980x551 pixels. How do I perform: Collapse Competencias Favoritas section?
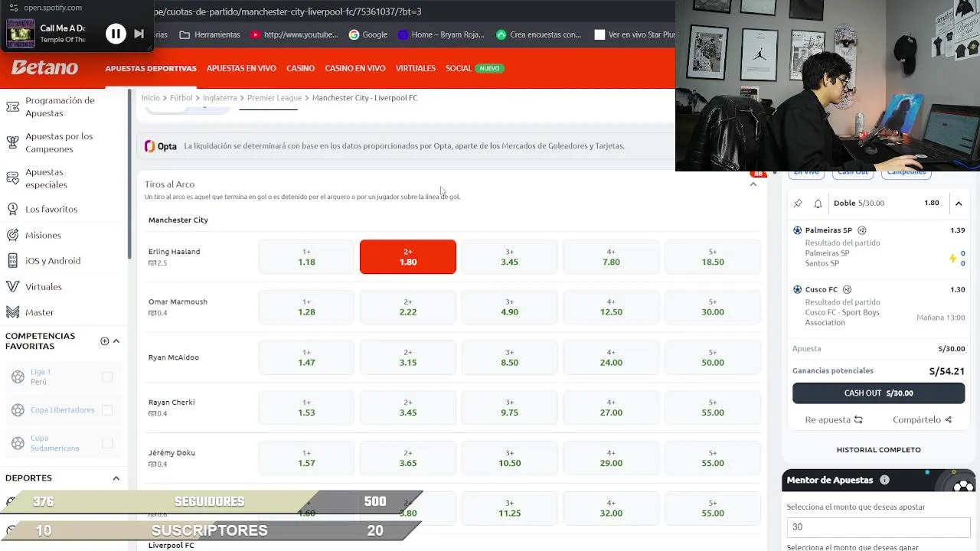116,341
